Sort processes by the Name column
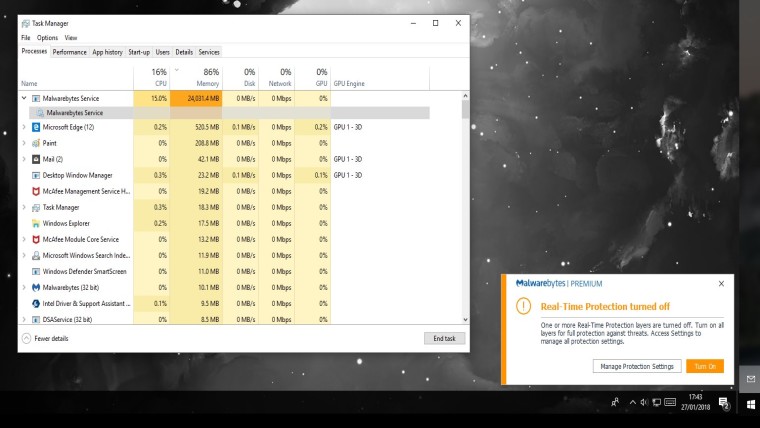Image resolution: width=760 pixels, height=428 pixels. click(76, 78)
